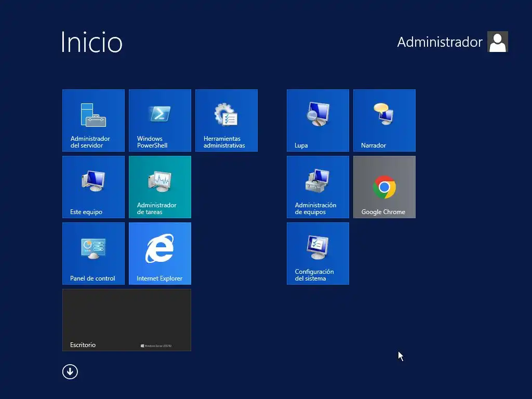Launch the Lupa magnifier tile
The width and height of the screenshot is (532, 399).
pyautogui.click(x=317, y=121)
